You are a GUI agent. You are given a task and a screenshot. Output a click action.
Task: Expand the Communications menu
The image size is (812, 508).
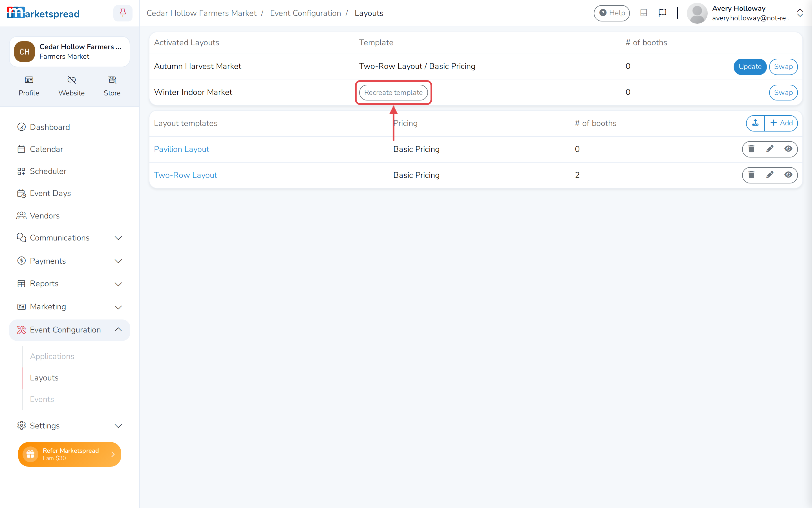69,238
